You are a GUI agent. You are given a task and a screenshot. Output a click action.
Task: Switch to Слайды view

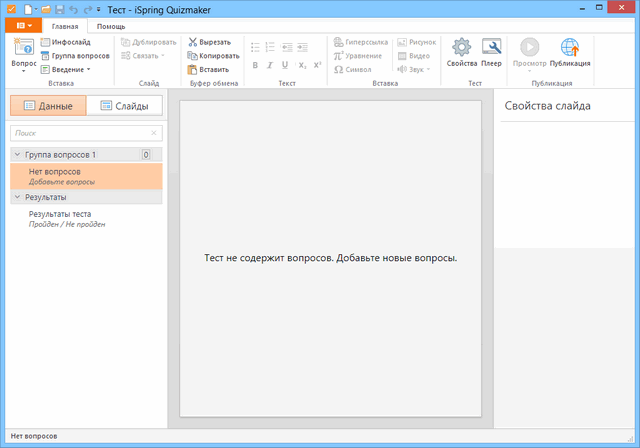coord(124,106)
